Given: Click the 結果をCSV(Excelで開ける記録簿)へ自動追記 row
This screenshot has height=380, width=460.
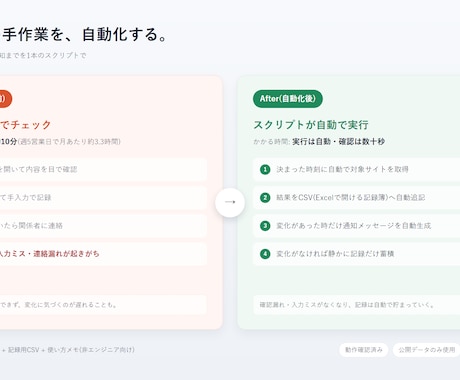Looking at the screenshot, I should [356, 197].
